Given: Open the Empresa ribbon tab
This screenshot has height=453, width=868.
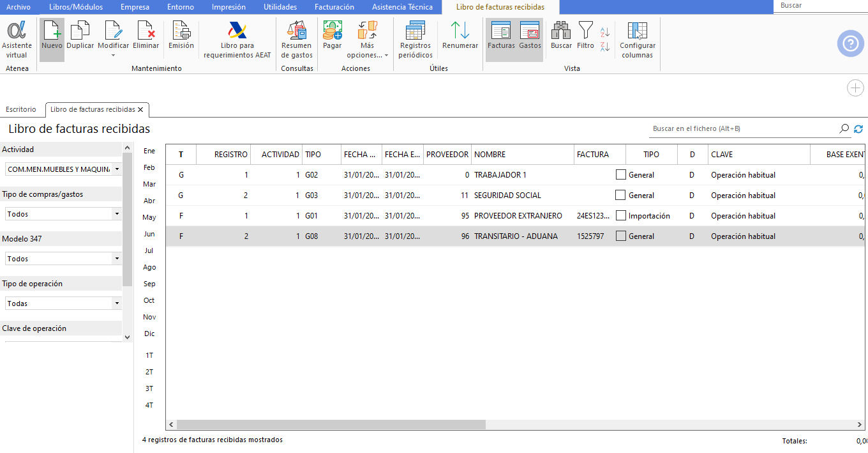Looking at the screenshot, I should tap(135, 7).
